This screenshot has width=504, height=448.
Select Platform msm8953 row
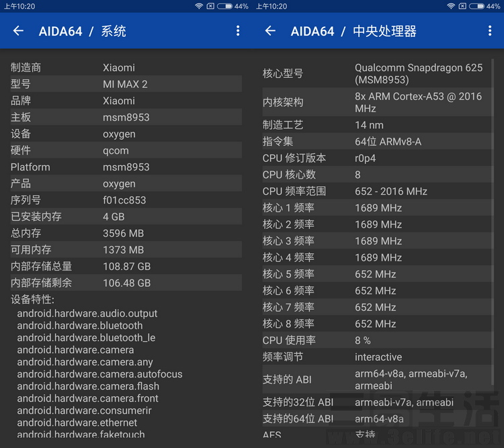pyautogui.click(x=126, y=167)
